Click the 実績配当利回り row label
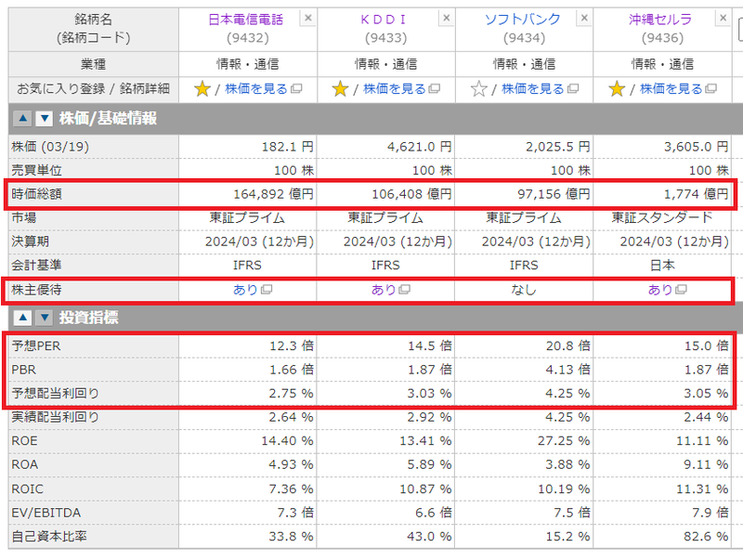Screen dimensions: 743x560 [x=56, y=417]
